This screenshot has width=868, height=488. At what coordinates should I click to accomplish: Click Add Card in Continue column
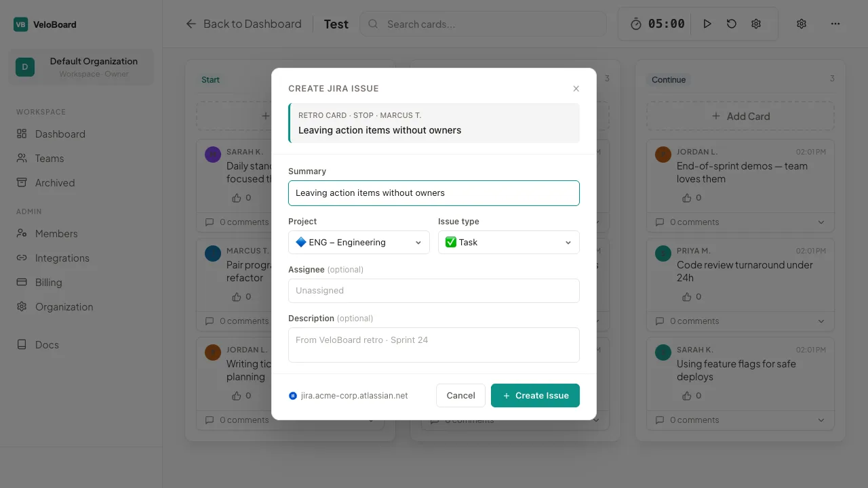(x=741, y=116)
